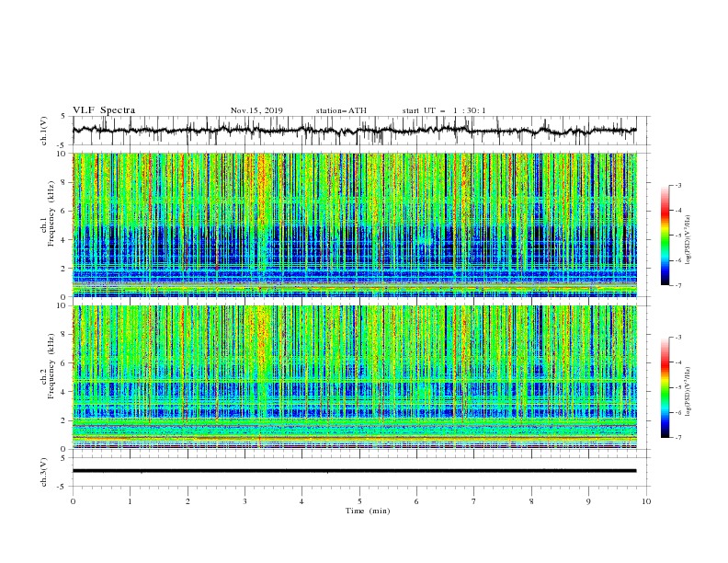Click the upper colorbar's log(PSD) label
728x563 pixels.
coord(689,240)
